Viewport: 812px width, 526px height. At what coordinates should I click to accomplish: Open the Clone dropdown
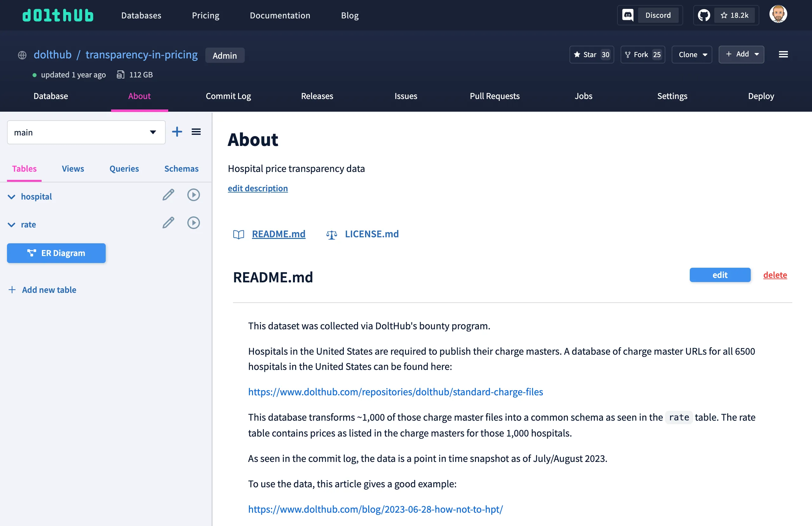692,54
